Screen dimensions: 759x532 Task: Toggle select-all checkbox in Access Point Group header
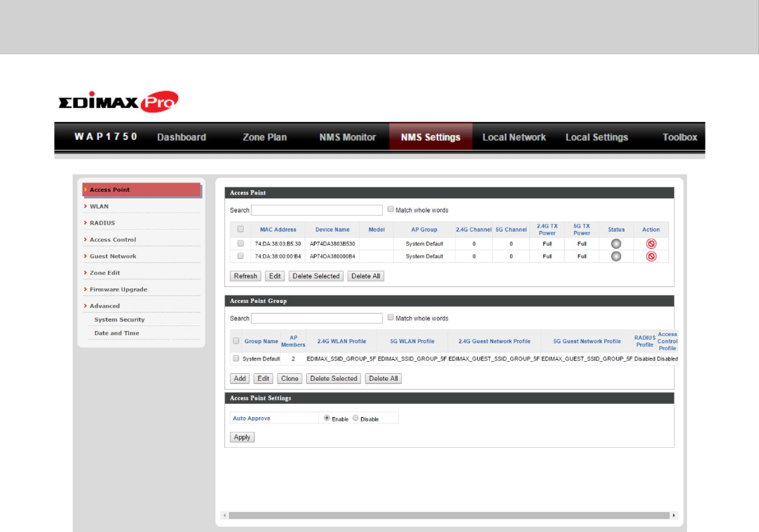pyautogui.click(x=236, y=341)
